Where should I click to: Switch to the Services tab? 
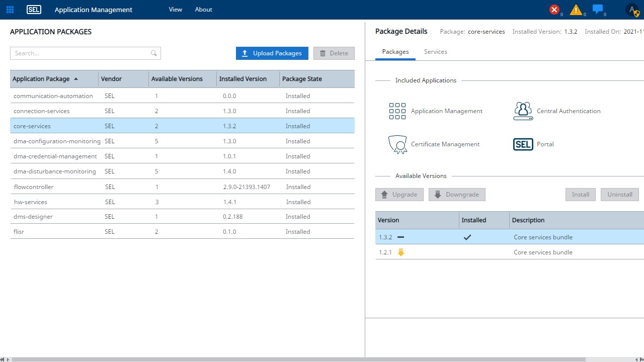[x=436, y=52]
